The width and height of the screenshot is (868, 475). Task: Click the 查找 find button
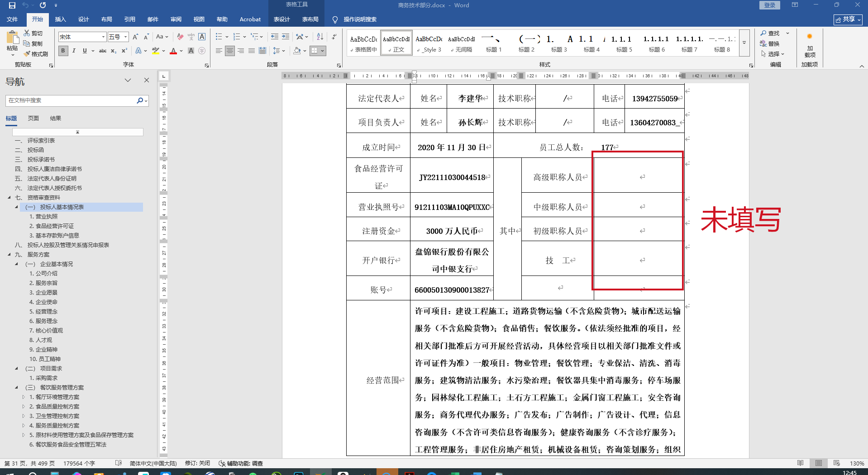[771, 33]
